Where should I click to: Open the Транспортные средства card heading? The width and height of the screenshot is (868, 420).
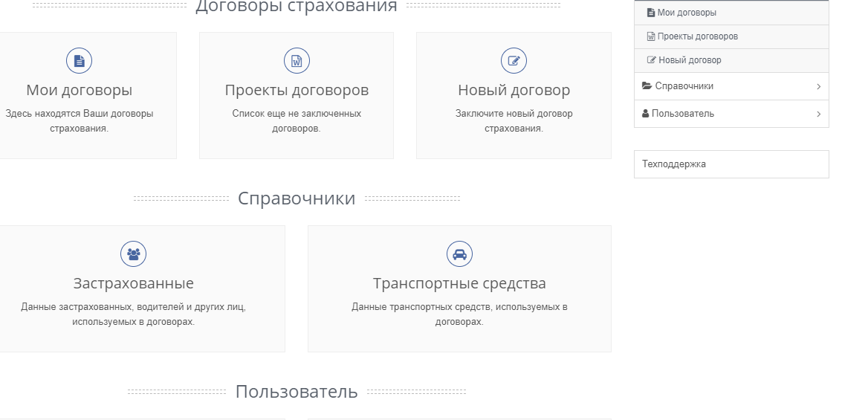[459, 283]
